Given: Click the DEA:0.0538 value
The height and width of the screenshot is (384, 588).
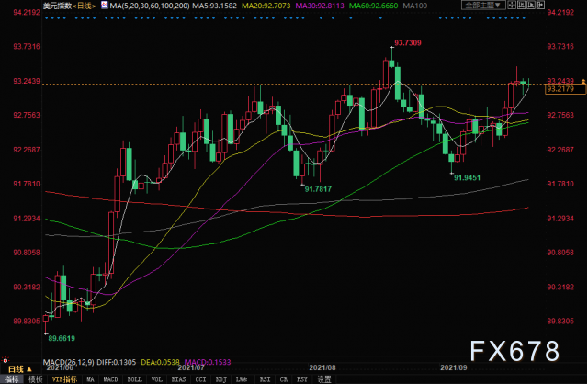Looking at the screenshot, I should pyautogui.click(x=160, y=362).
